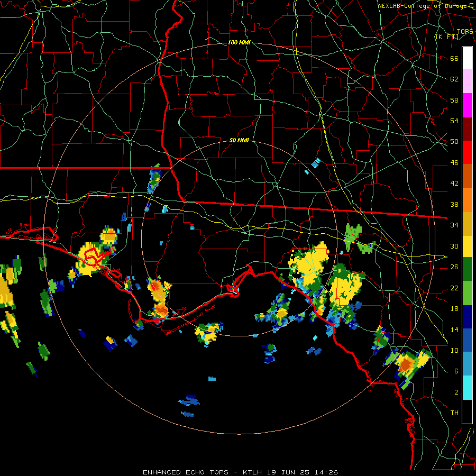Screen dimensions: 476x476
Task: Click the '62' legend value
Action: pos(454,79)
